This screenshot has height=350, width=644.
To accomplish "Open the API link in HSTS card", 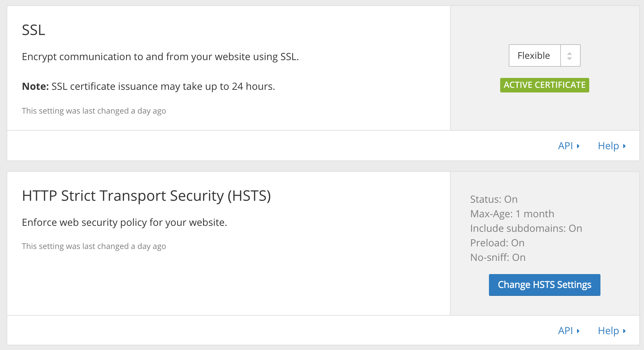I will coord(565,331).
